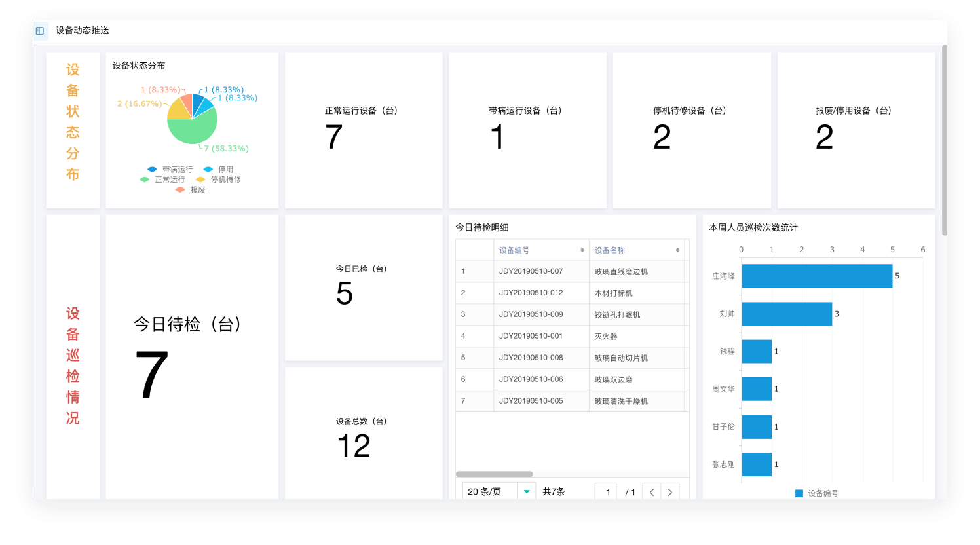The image size is (980, 545).
Task: Select row JDY20190510-006
Action: (x=573, y=379)
